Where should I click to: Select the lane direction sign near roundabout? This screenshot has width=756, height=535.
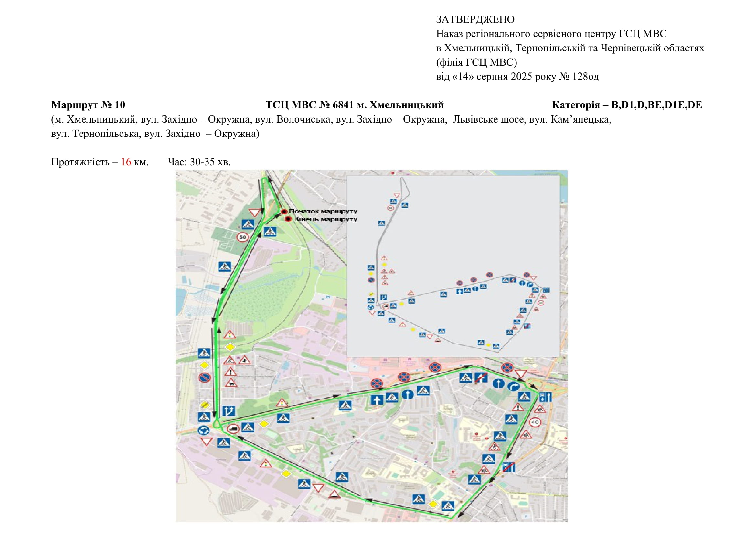[x=229, y=411]
